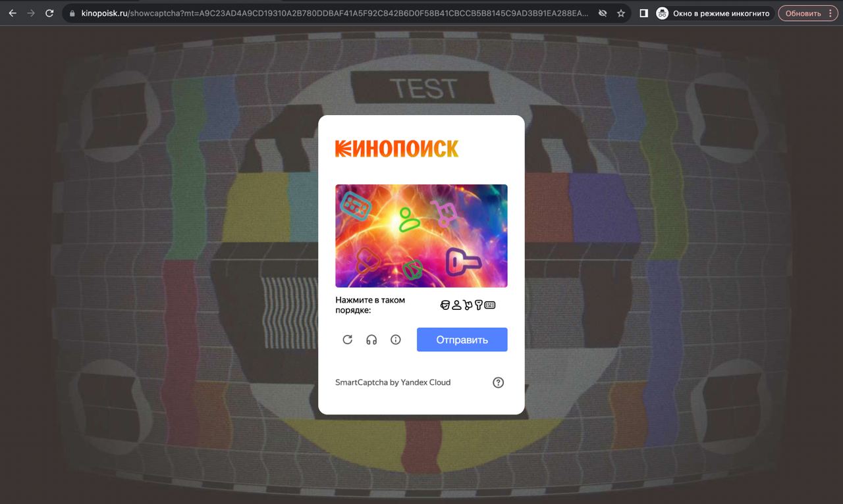Open SmartCaptcha help question mark icon
The width and height of the screenshot is (843, 504).
tap(499, 382)
